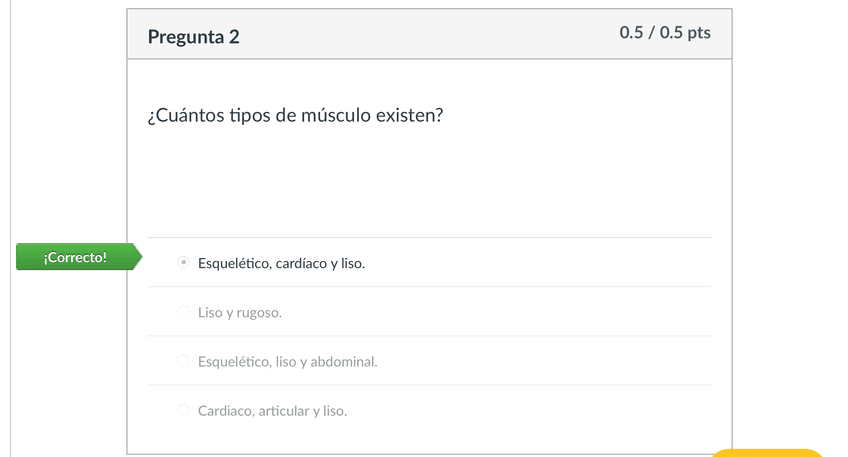Viewport: 848px width, 457px height.
Task: Click the answer text 'Esquelético, liso y abdominal.'
Action: click(x=288, y=362)
